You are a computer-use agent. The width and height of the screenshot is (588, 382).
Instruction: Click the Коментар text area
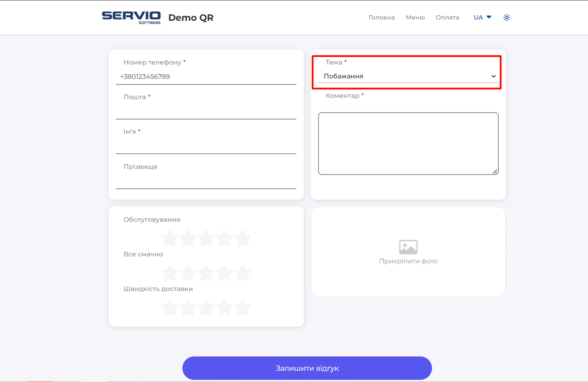(408, 143)
